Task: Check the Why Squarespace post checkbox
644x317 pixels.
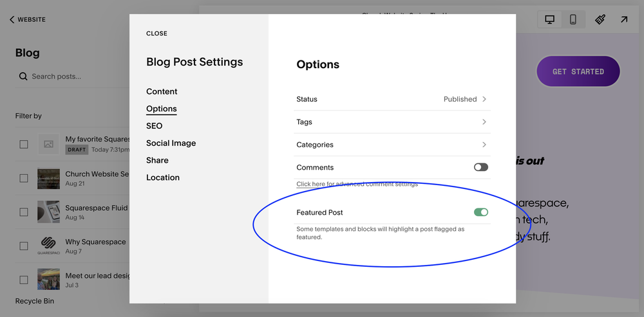Action: click(x=24, y=246)
